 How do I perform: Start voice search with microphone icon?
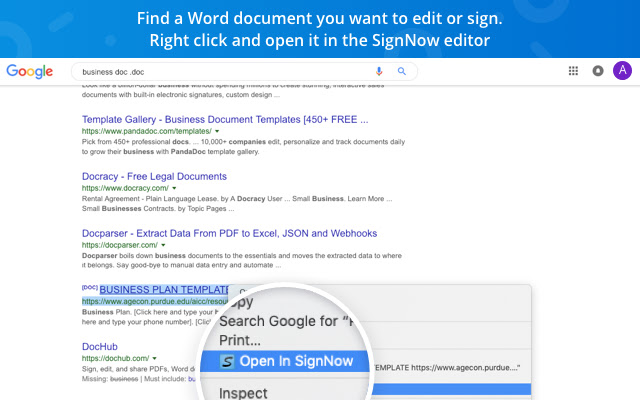(379, 71)
